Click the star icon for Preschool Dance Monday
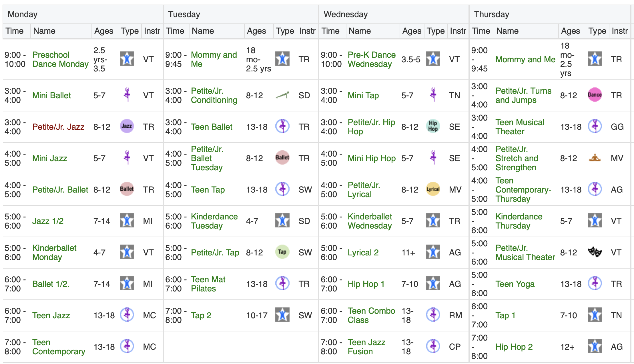This screenshot has width=634, height=364. click(127, 59)
